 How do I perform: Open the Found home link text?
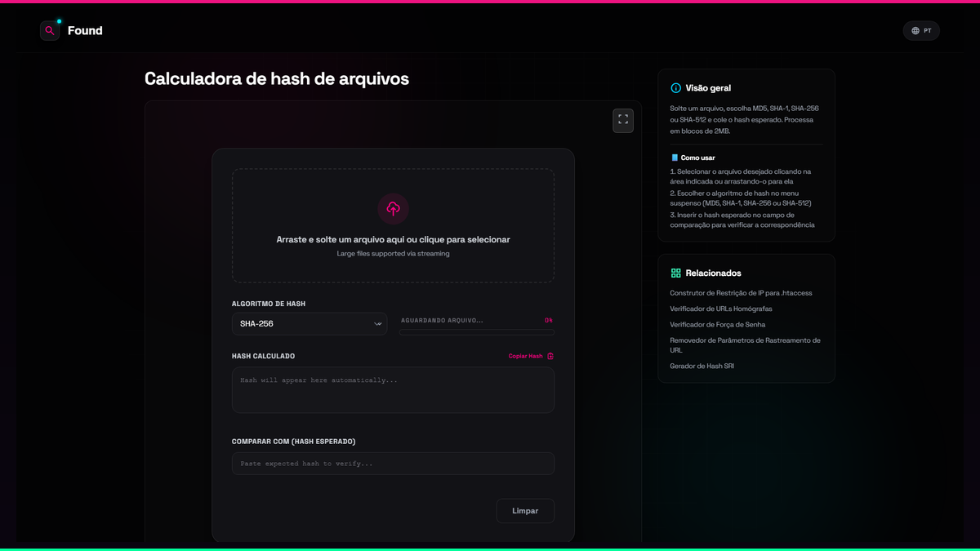pos(85,30)
